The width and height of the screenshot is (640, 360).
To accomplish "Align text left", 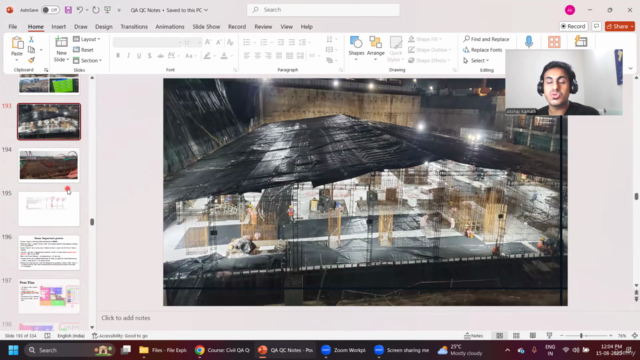I will [247, 56].
